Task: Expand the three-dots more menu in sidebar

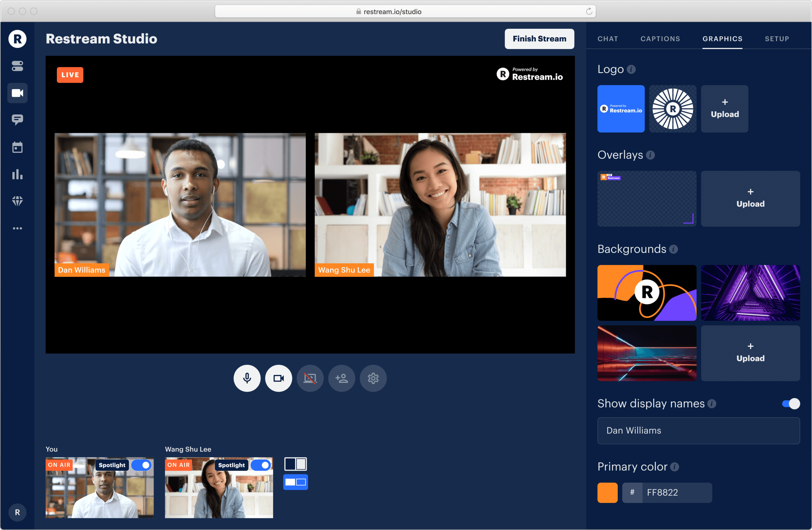Action: pos(18,228)
